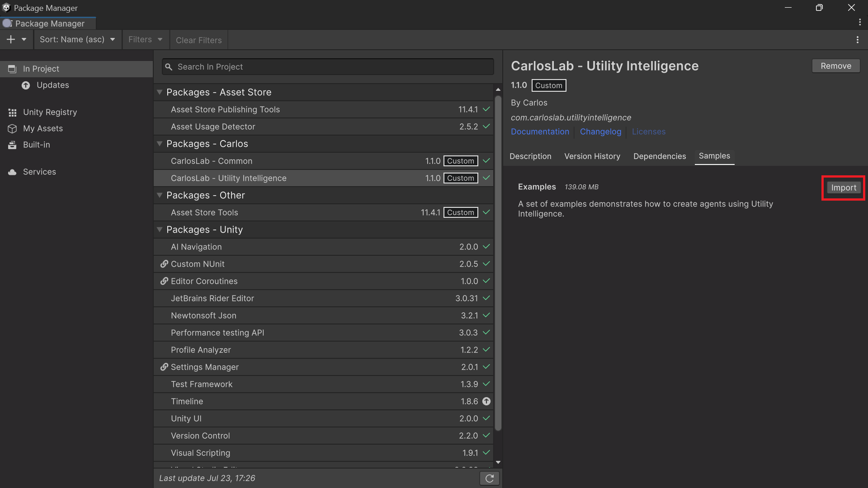Open Unity Registry in the sidebar
The height and width of the screenshot is (488, 868).
tap(50, 112)
